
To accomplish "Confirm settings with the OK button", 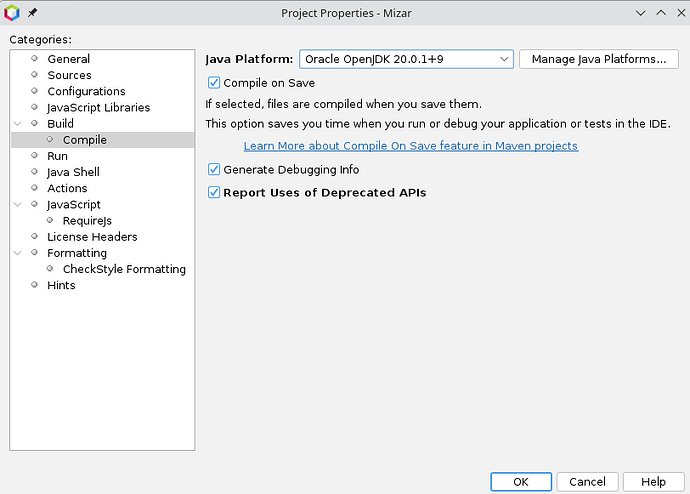I will [521, 482].
